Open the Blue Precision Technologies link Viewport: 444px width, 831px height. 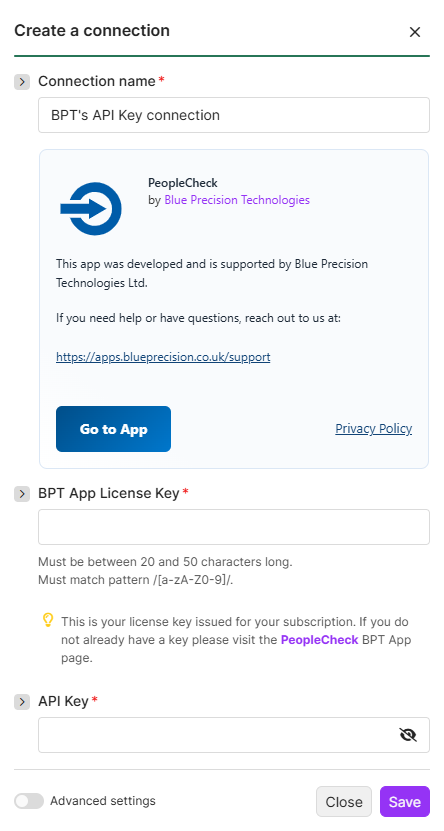[x=237, y=200]
